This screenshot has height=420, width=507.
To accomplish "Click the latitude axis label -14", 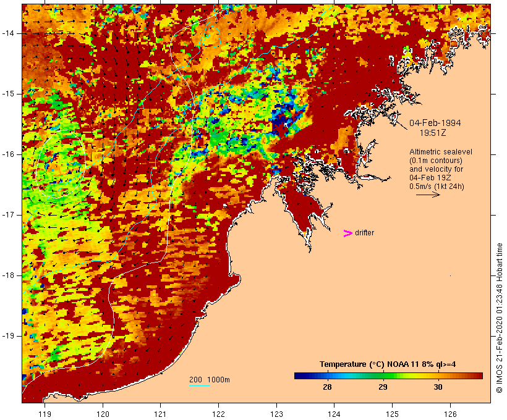I will (x=8, y=33).
